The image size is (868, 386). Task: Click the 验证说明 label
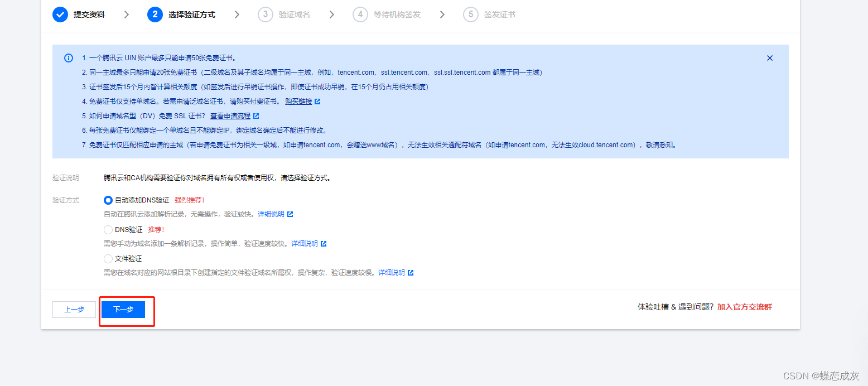[66, 178]
